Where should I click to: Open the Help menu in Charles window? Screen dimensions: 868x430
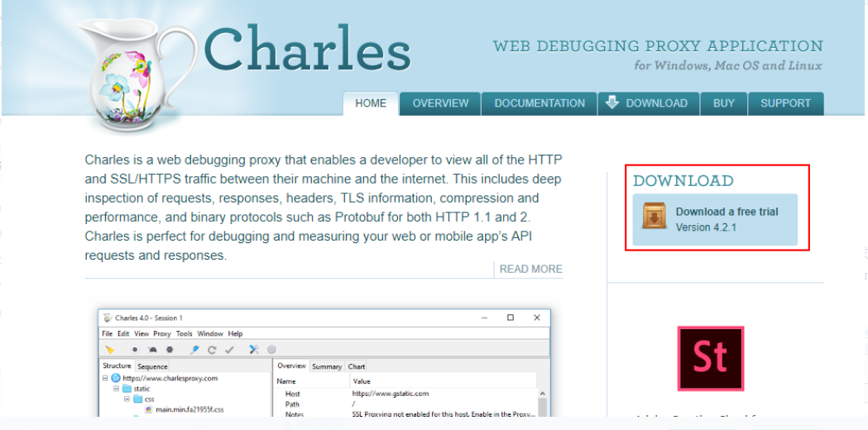coord(236,334)
